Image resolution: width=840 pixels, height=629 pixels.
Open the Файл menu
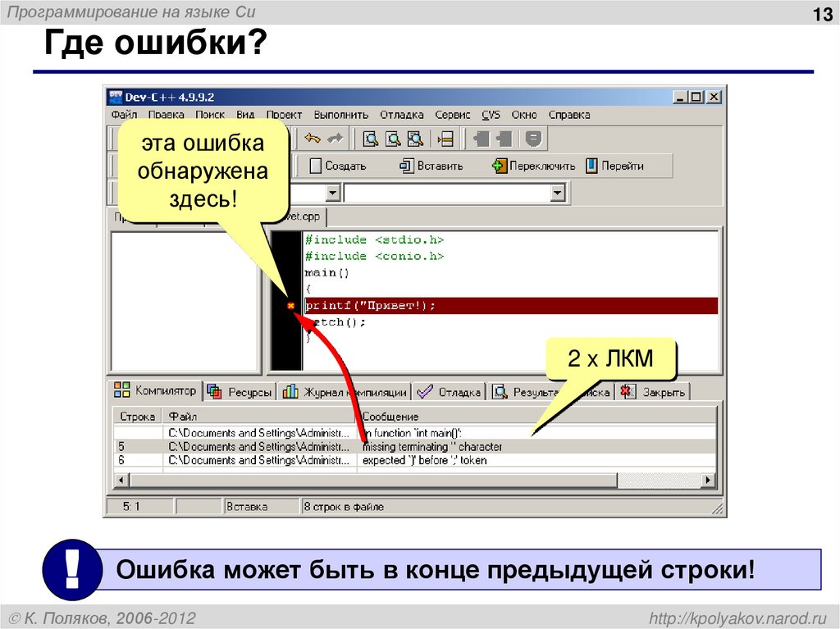click(x=125, y=115)
